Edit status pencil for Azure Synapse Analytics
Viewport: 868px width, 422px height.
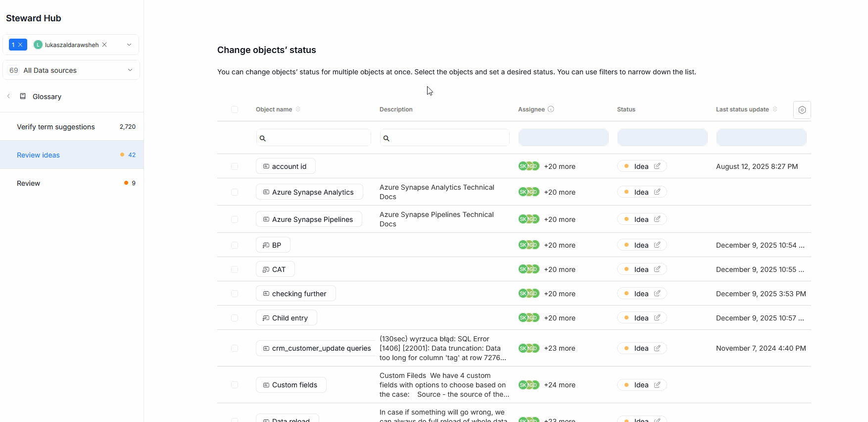point(657,192)
